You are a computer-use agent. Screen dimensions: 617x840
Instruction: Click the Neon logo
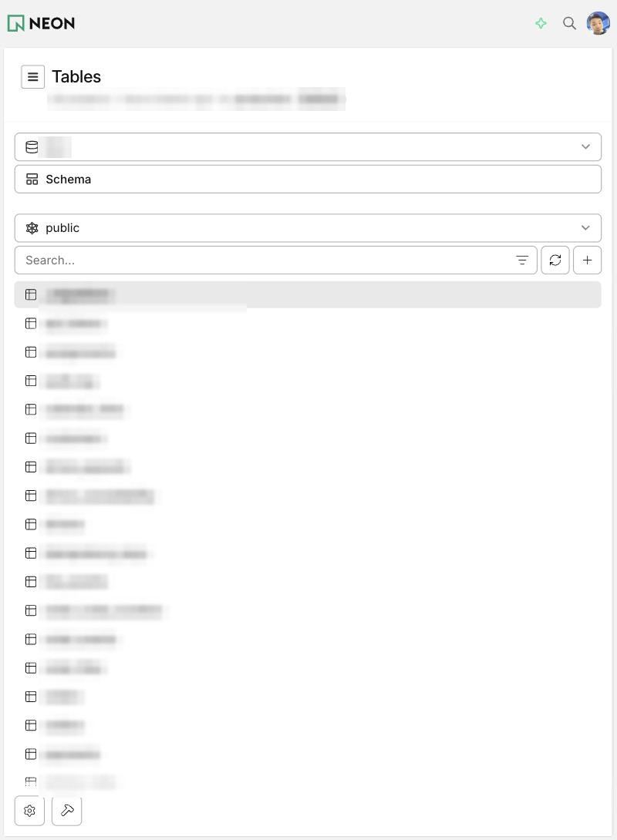(x=42, y=23)
